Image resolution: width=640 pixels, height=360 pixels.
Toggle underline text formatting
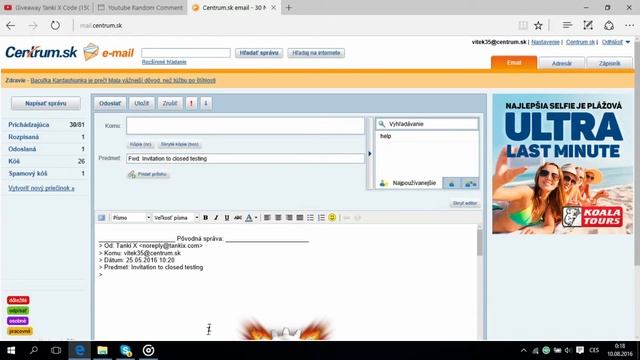coord(227,218)
